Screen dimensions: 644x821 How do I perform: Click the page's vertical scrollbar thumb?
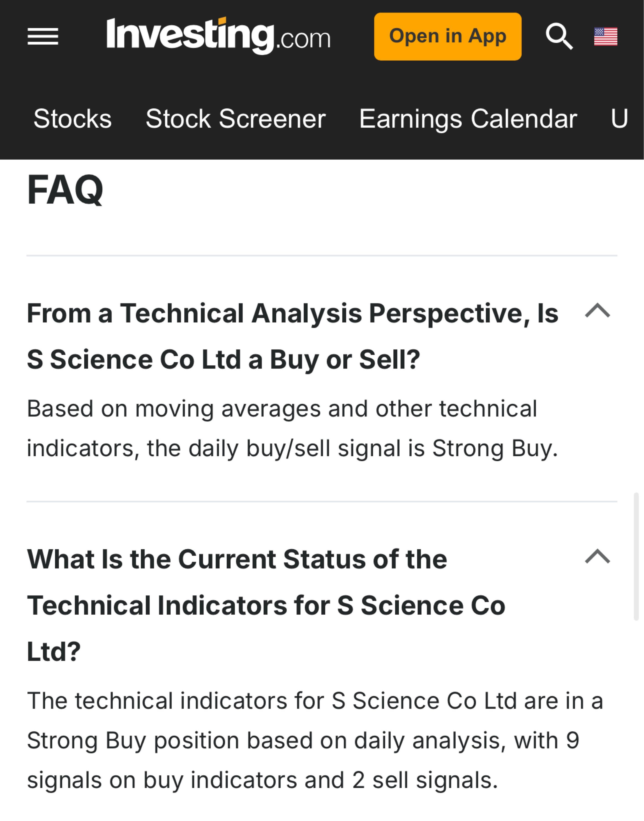click(636, 556)
